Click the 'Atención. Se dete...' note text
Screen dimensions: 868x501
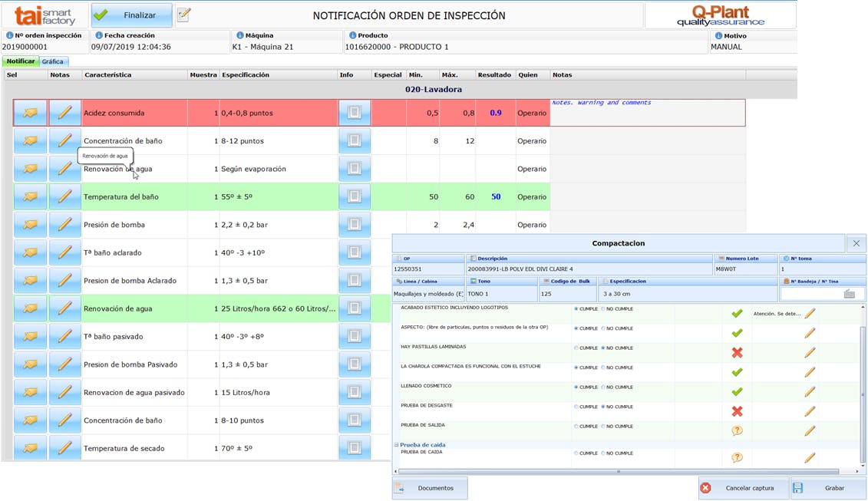coord(777,314)
